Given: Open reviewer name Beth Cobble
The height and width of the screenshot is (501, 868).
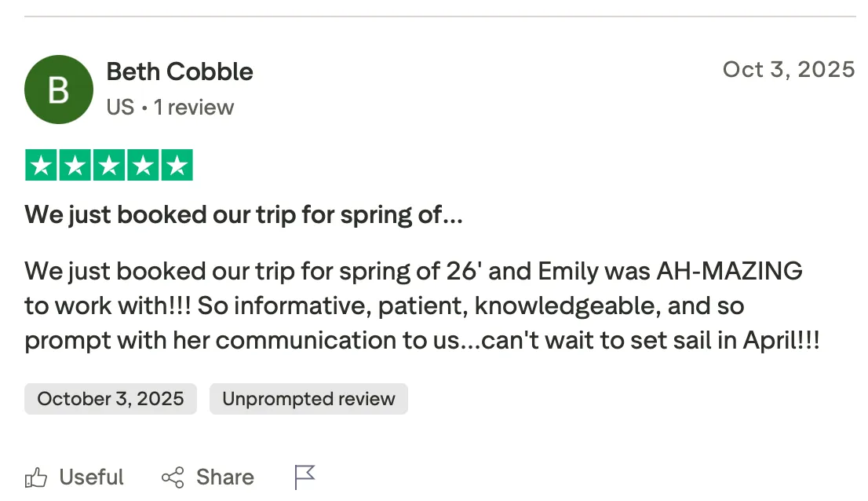Looking at the screenshot, I should 180,71.
